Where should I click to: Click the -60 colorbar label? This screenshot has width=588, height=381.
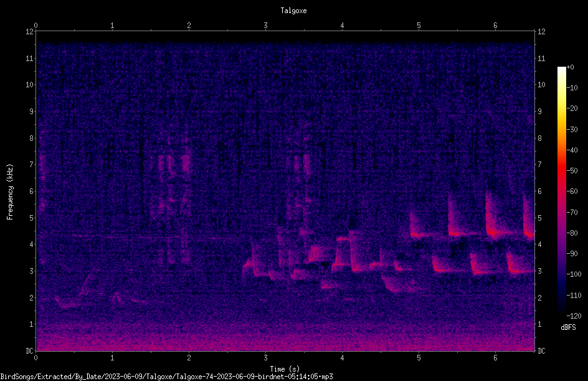pos(572,191)
